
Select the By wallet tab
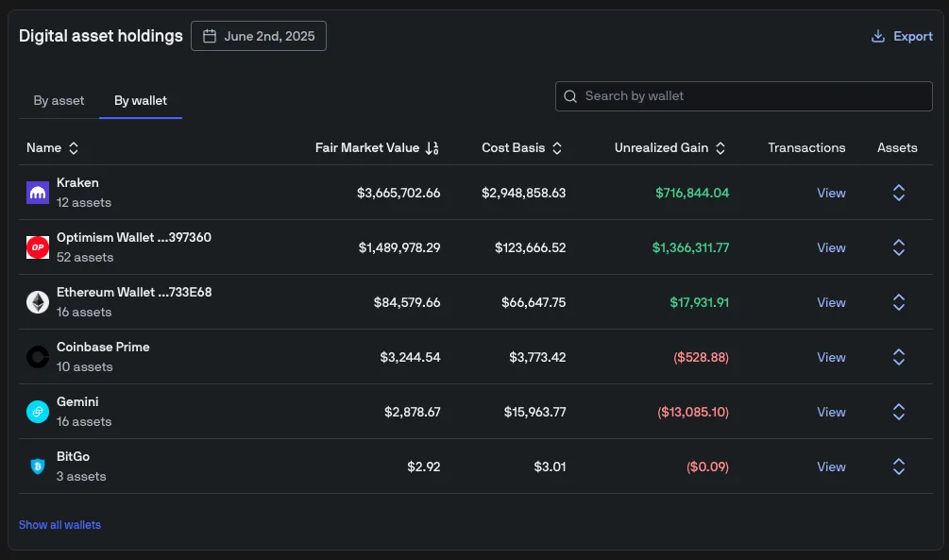(141, 100)
